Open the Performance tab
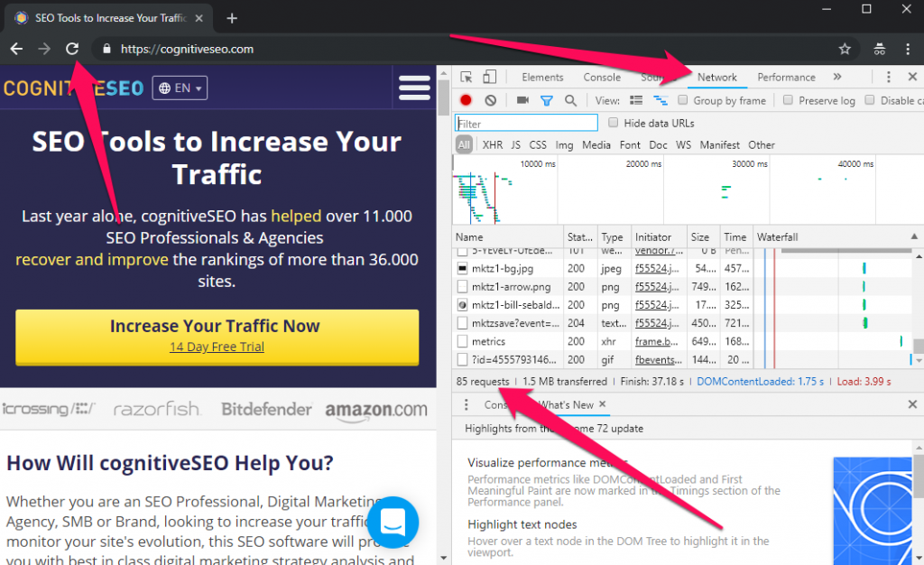 pyautogui.click(x=786, y=78)
